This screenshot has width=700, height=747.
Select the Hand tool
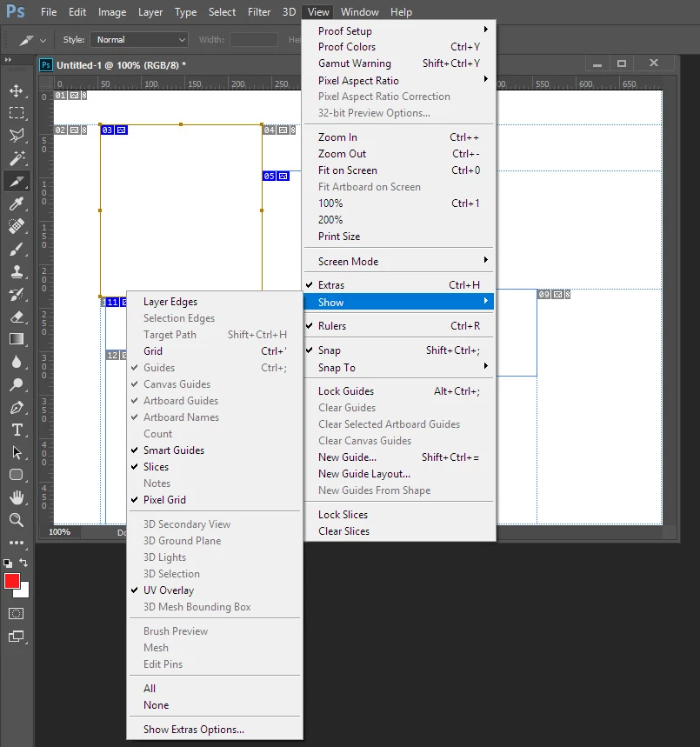point(17,497)
